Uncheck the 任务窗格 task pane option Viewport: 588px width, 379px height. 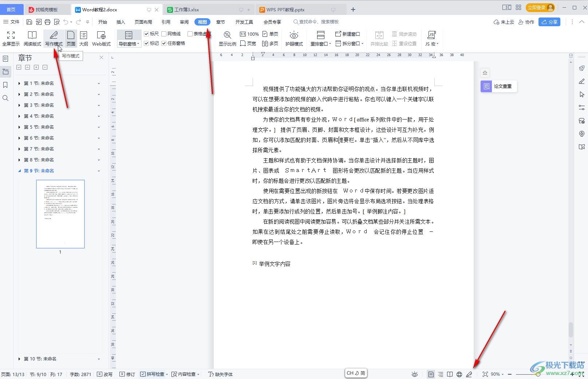click(x=164, y=43)
